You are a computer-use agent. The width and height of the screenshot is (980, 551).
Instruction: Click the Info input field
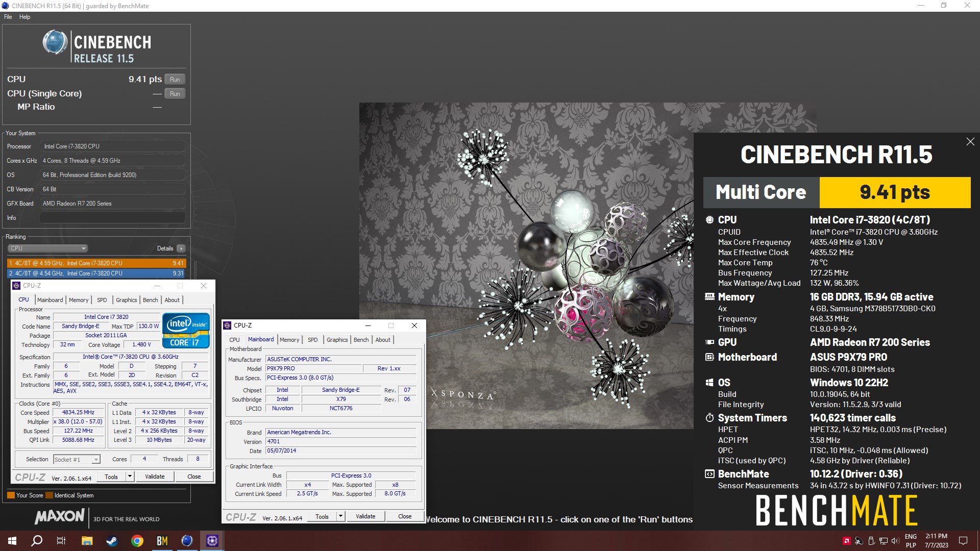(x=112, y=218)
